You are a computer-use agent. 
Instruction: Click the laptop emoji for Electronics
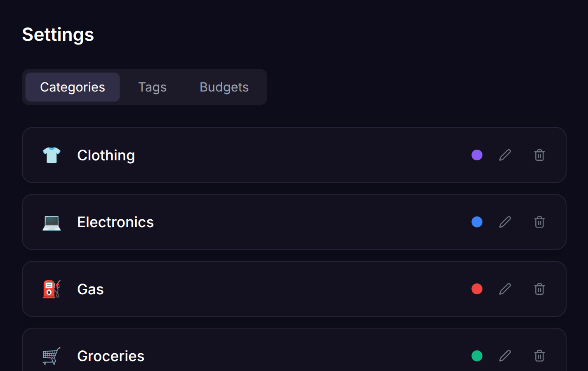tap(52, 223)
